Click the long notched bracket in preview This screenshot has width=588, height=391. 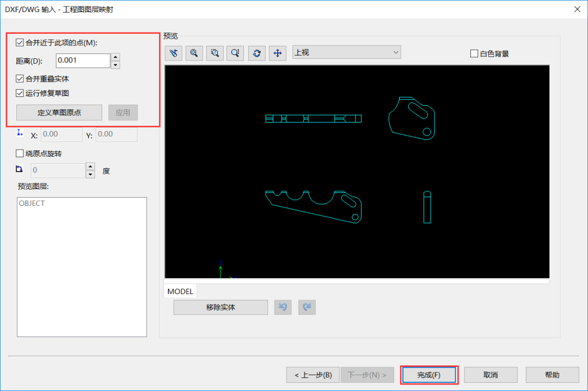point(314,207)
